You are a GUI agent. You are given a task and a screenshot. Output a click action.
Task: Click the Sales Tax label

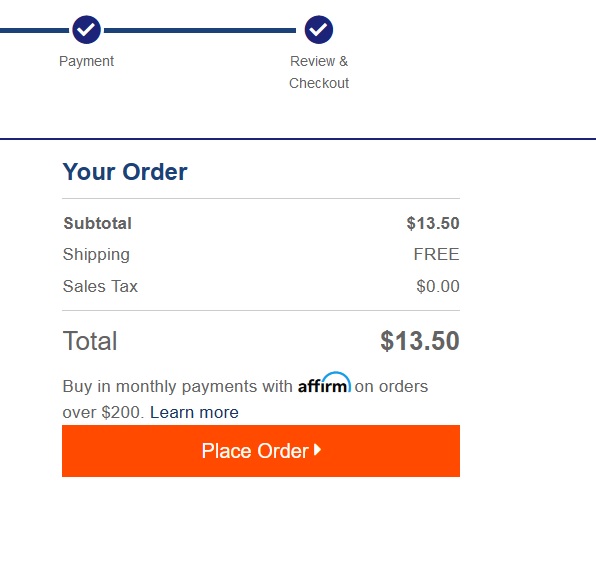tap(100, 286)
